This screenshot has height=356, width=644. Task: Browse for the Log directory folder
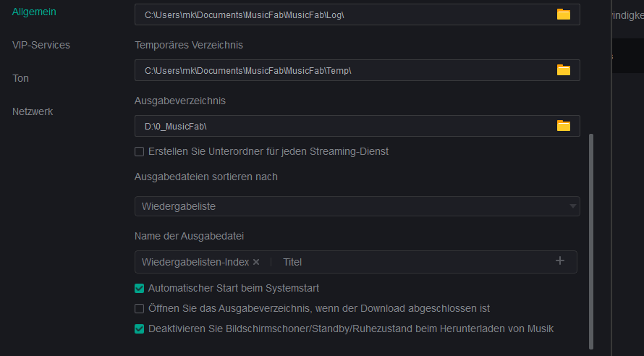click(564, 14)
